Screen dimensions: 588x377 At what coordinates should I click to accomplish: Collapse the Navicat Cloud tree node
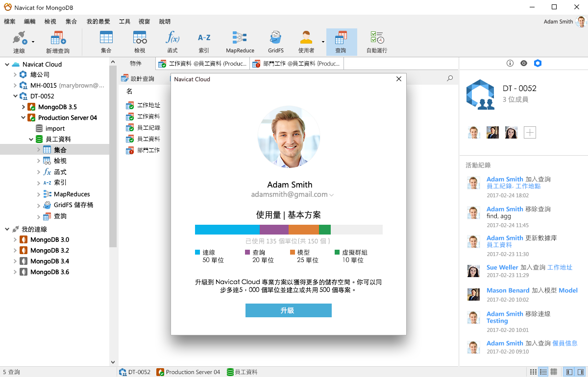tap(7, 64)
